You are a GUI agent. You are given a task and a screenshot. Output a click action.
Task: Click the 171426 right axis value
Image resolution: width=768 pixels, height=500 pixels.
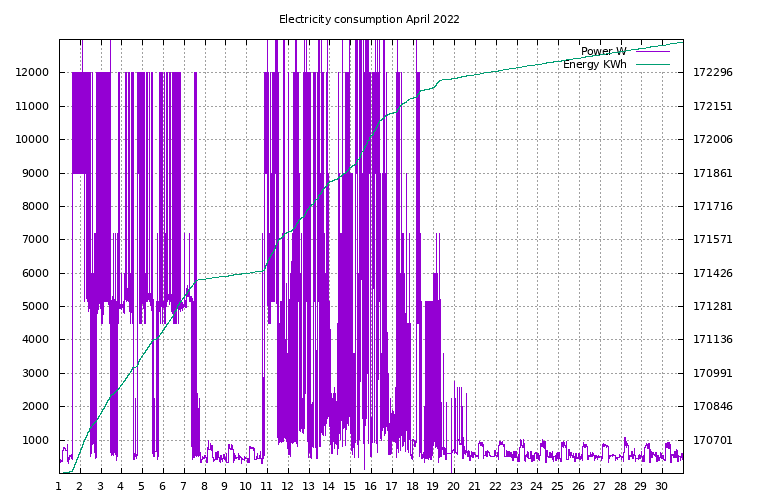[713, 273]
